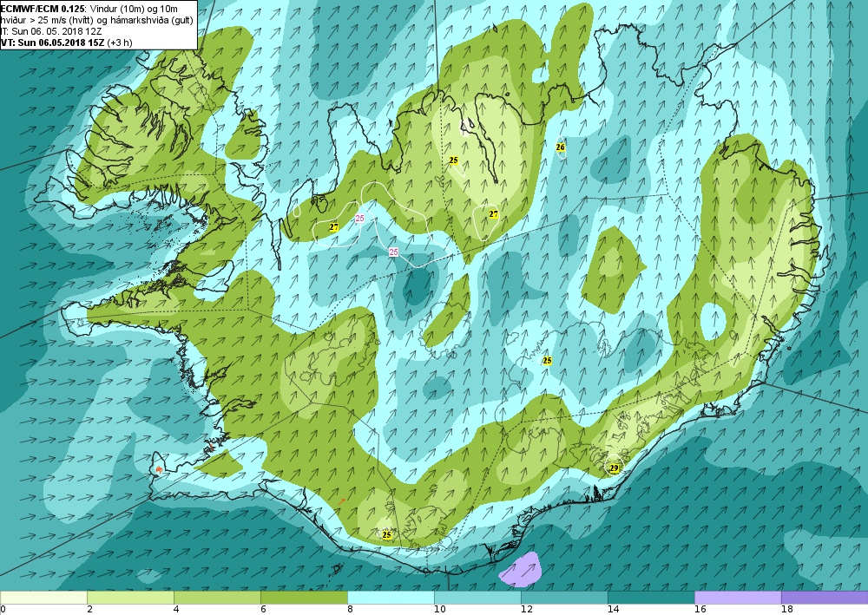
Task: Click the purple wind patch off the south coast
Action: tap(520, 568)
